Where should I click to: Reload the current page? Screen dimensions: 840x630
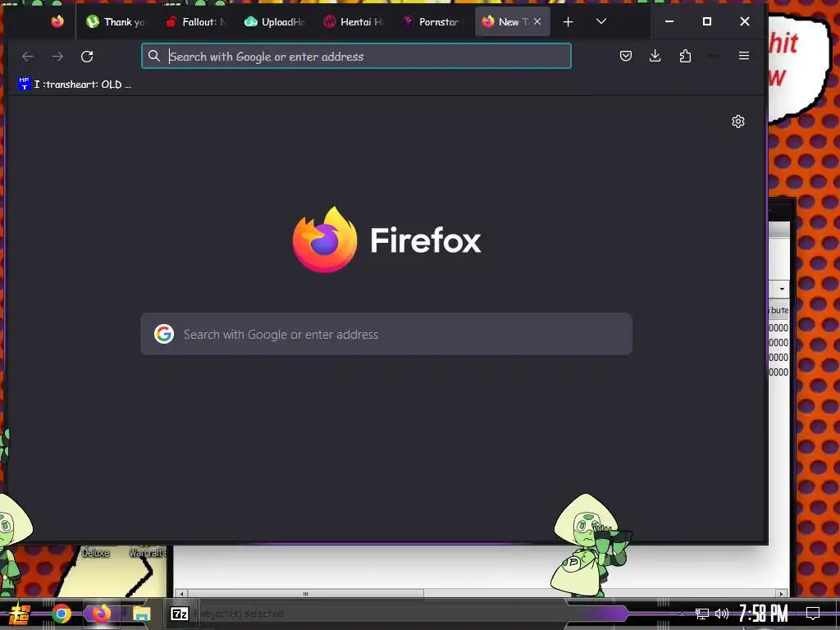pos(87,57)
